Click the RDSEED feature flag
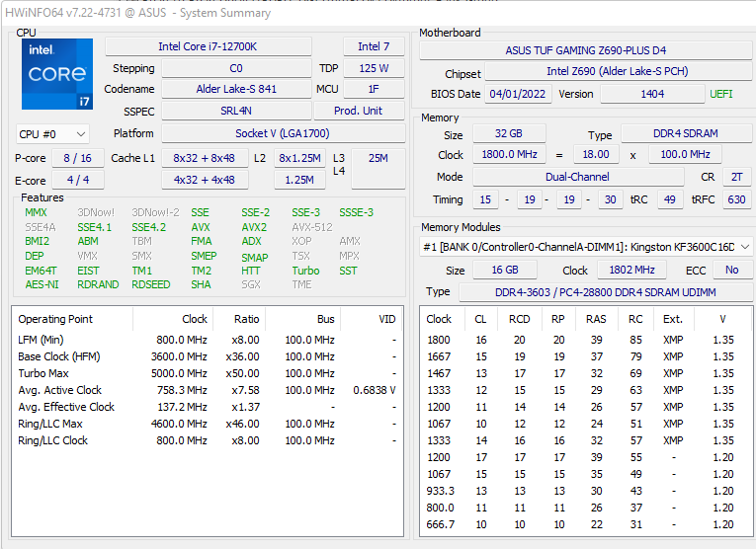The height and width of the screenshot is (549, 756). pos(151,284)
